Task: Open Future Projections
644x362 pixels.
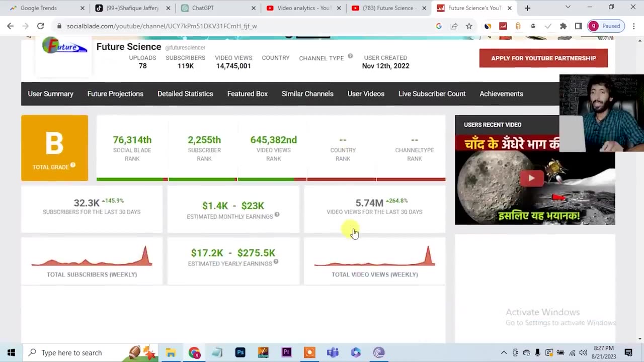Action: 115,94
